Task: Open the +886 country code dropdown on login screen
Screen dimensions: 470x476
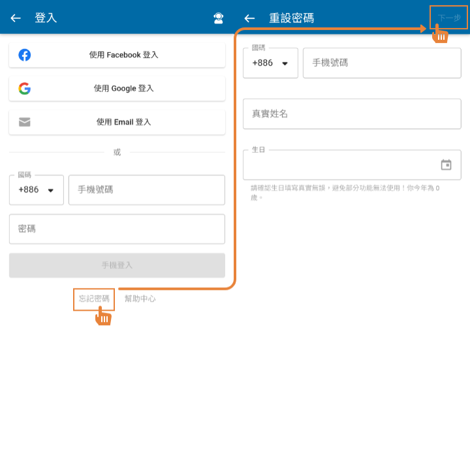Action: [x=37, y=190]
